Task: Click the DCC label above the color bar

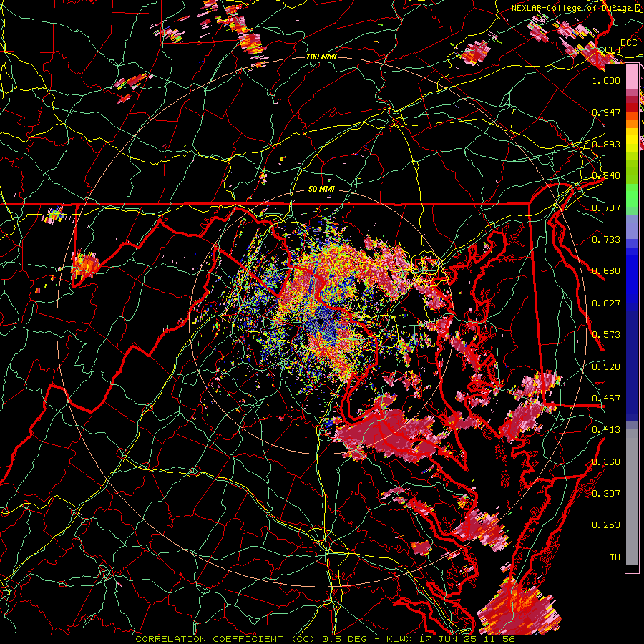Action: [629, 43]
